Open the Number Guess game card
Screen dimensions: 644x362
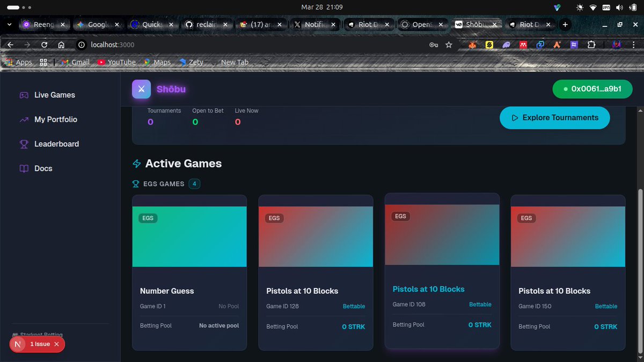tap(189, 272)
